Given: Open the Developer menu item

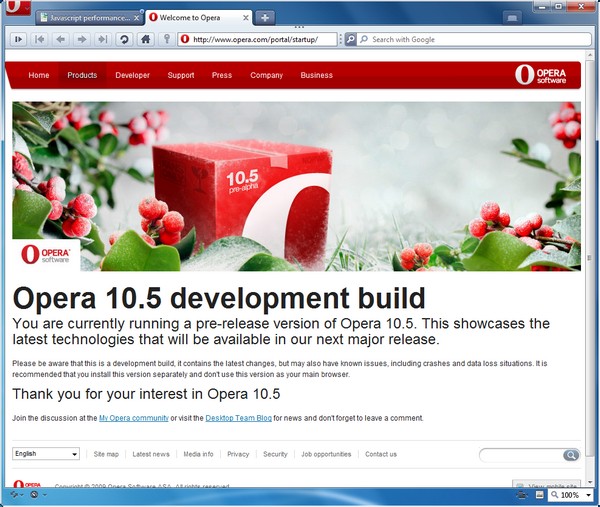Looking at the screenshot, I should (x=132, y=75).
